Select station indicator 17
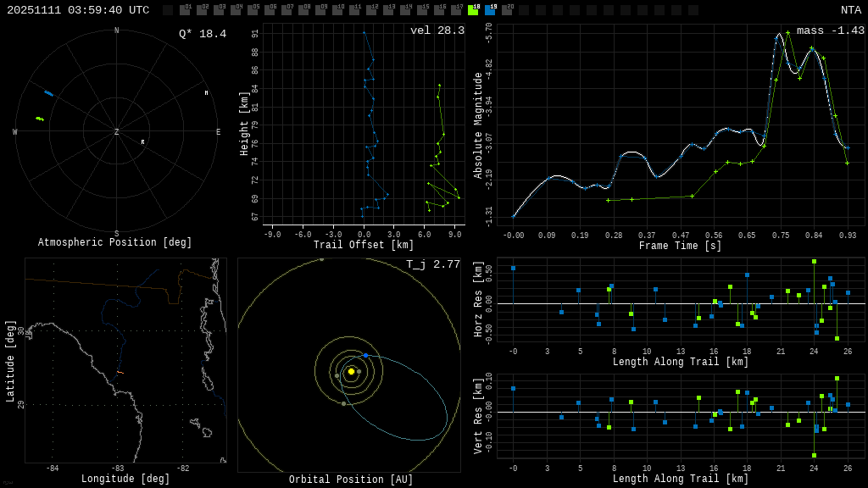Viewport: 868px width, 488px height. pos(456,9)
